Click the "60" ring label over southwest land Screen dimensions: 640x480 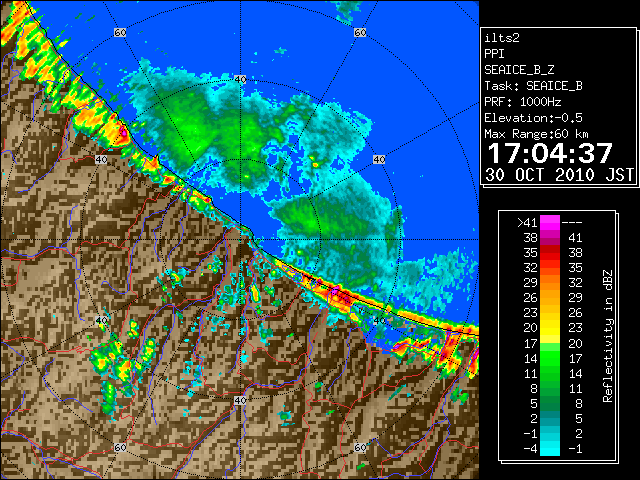[120, 447]
